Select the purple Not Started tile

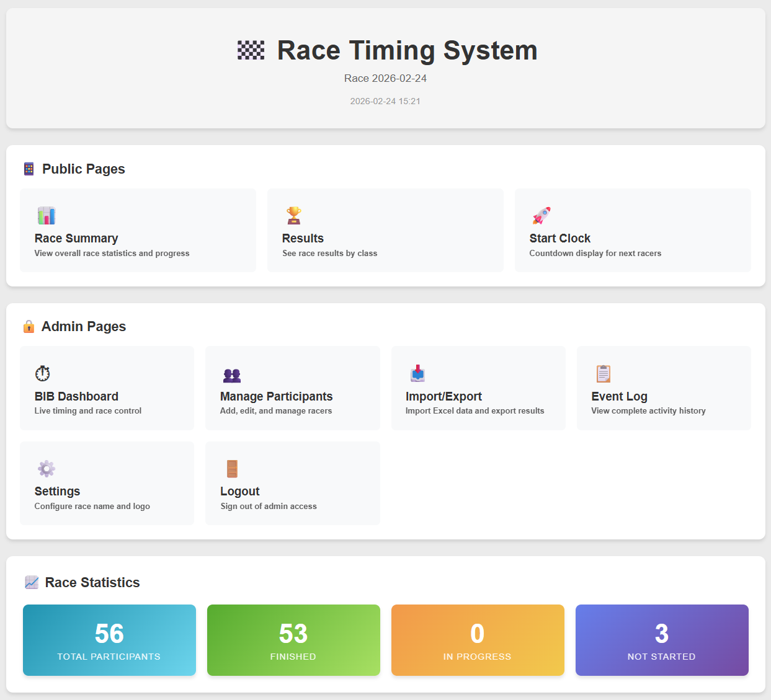click(x=662, y=640)
